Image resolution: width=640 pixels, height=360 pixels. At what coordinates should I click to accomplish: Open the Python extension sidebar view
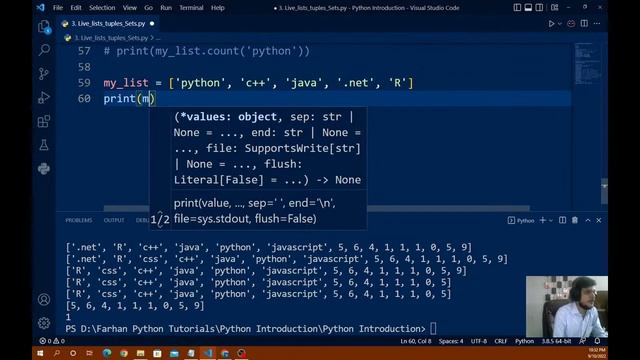[x=44, y=169]
